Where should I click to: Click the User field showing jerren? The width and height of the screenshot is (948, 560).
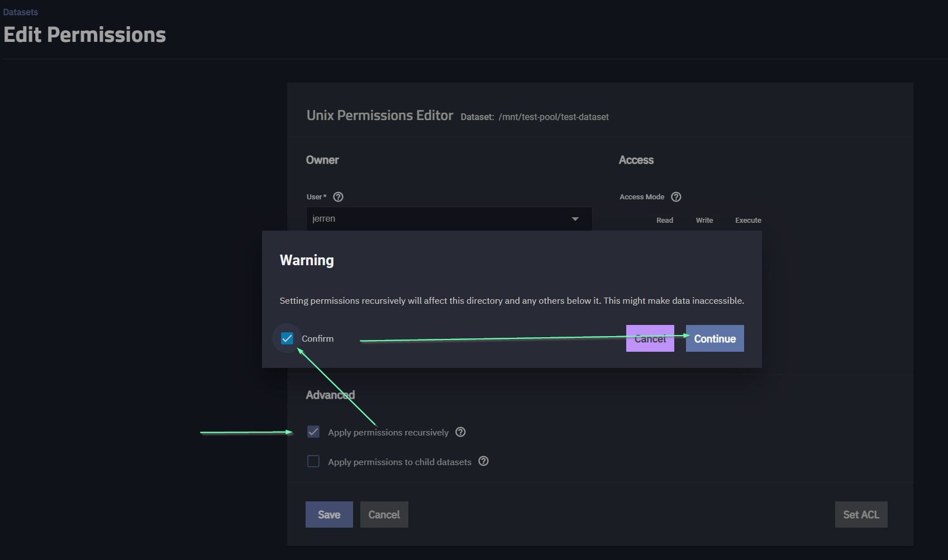click(449, 219)
